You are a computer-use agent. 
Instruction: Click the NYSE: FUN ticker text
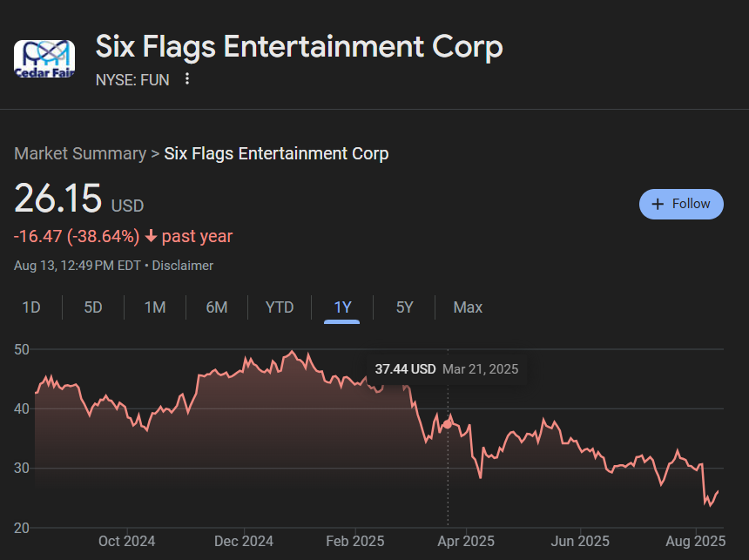[132, 79]
